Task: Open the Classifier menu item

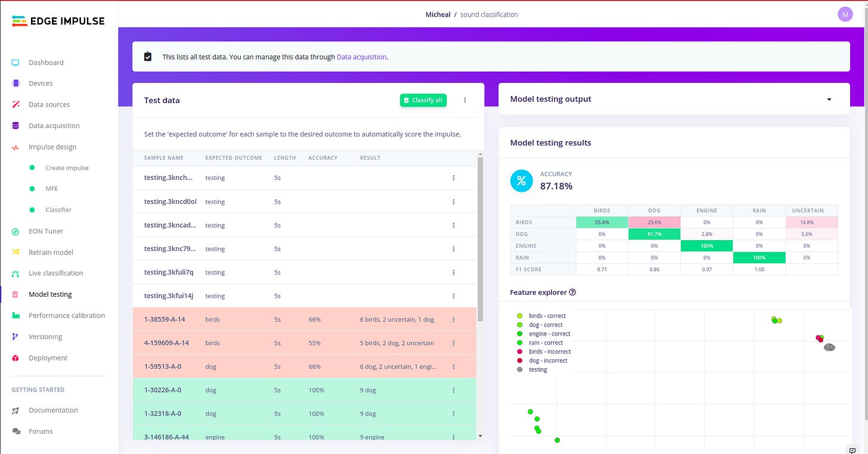Action: [x=58, y=210]
